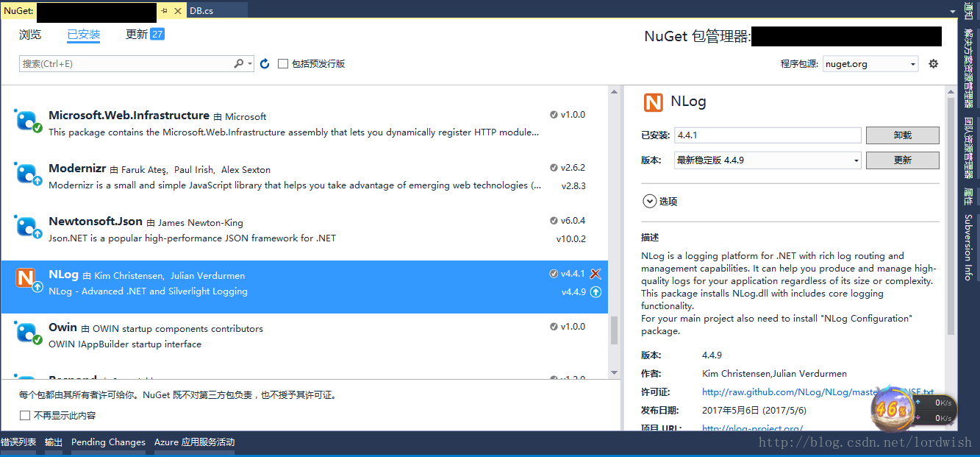Click package list scrollbar up arrow
Viewport: 980px width, 457px height.
click(x=615, y=92)
